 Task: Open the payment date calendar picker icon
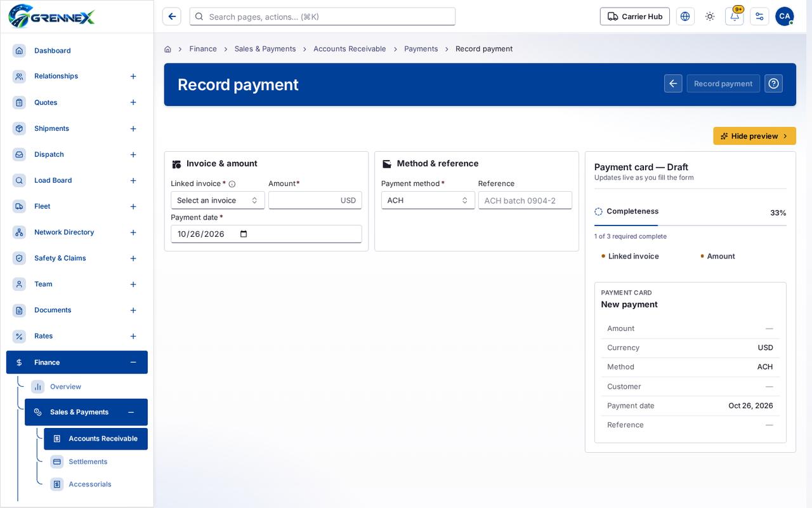point(244,234)
